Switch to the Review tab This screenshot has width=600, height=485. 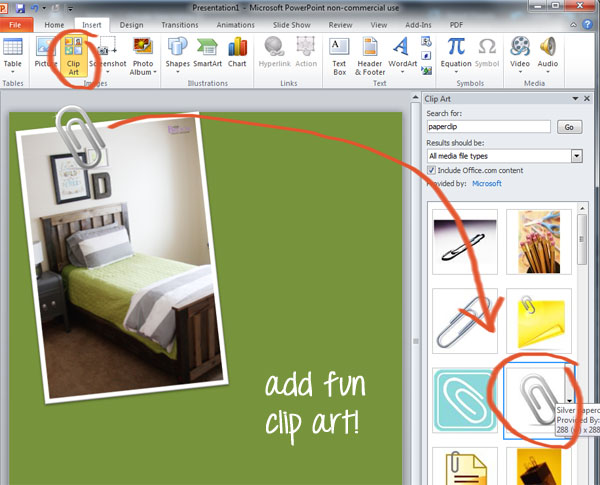[340, 25]
